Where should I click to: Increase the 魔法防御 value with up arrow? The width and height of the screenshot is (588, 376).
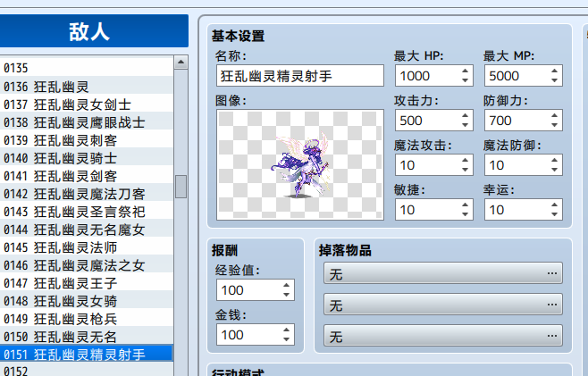[x=554, y=160]
